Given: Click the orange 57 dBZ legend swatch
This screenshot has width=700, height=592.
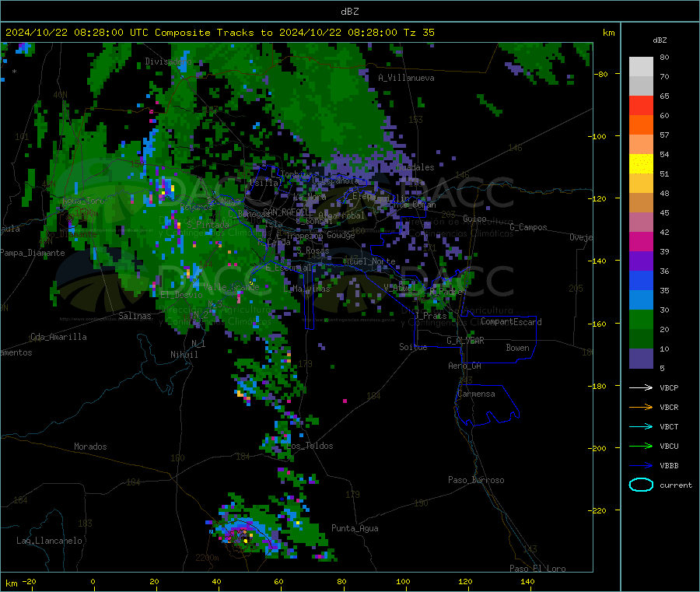Looking at the screenshot, I should coord(641,125).
